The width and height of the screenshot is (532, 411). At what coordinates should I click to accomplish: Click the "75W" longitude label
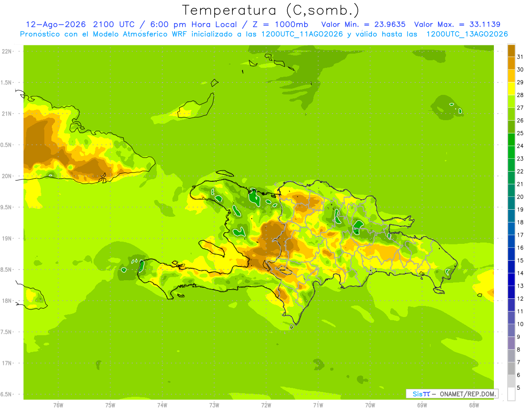pyautogui.click(x=110, y=405)
